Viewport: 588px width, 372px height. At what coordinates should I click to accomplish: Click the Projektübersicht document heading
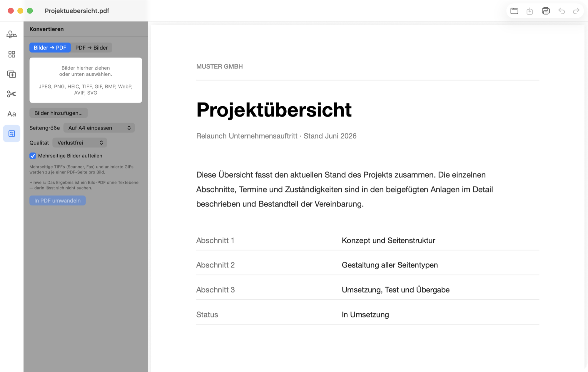[x=274, y=110]
